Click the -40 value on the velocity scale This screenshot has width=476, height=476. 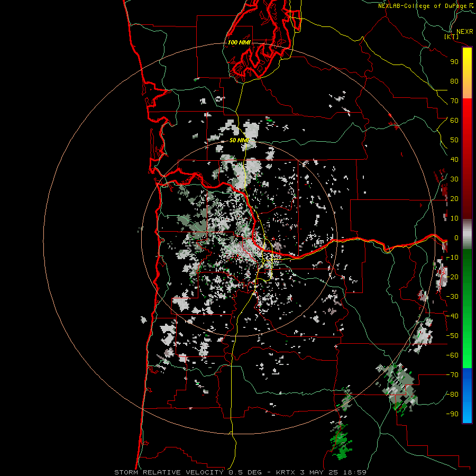(x=452, y=316)
